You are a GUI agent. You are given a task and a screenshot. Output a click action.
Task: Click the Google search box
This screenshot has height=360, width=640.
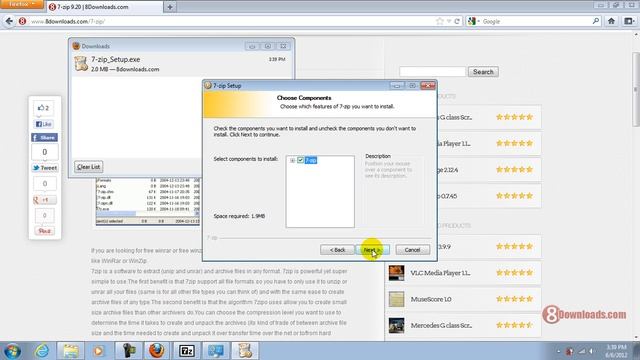[x=536, y=21]
